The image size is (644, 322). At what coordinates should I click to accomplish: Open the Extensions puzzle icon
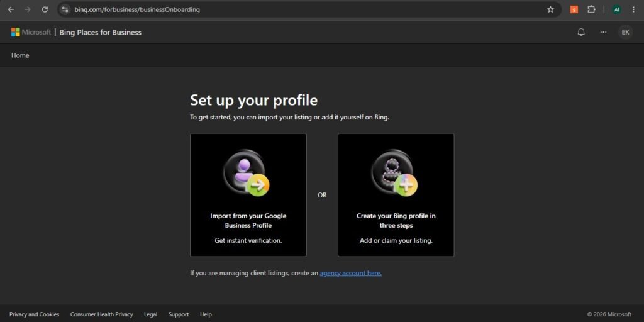tap(591, 9)
